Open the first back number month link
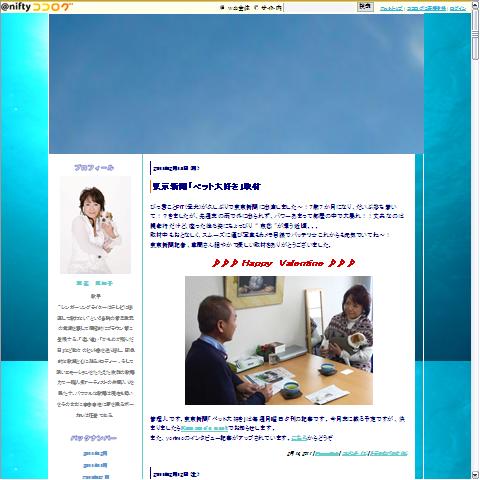The width and height of the screenshot is (480, 480). [x=95, y=453]
